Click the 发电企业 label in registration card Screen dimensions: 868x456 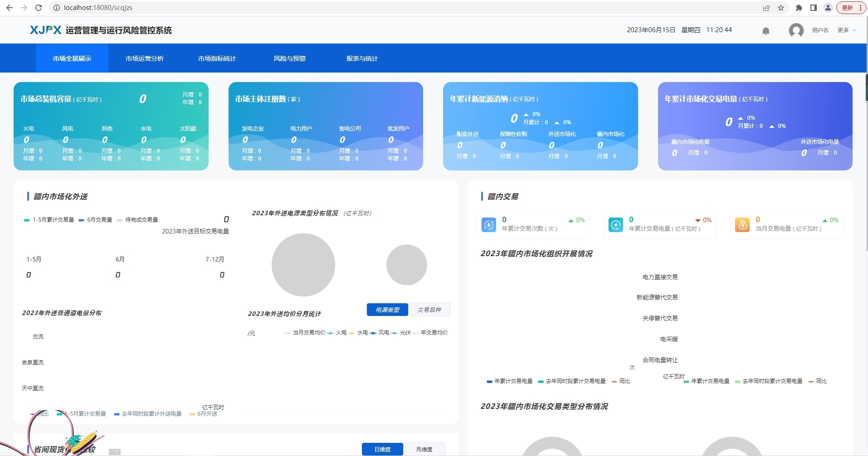[x=253, y=129]
